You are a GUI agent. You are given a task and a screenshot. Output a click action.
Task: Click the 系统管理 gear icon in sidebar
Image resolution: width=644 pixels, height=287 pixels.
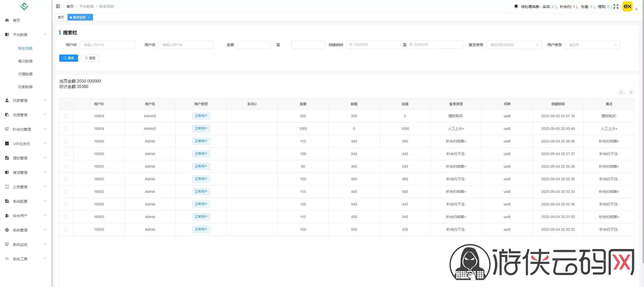[x=7, y=230]
